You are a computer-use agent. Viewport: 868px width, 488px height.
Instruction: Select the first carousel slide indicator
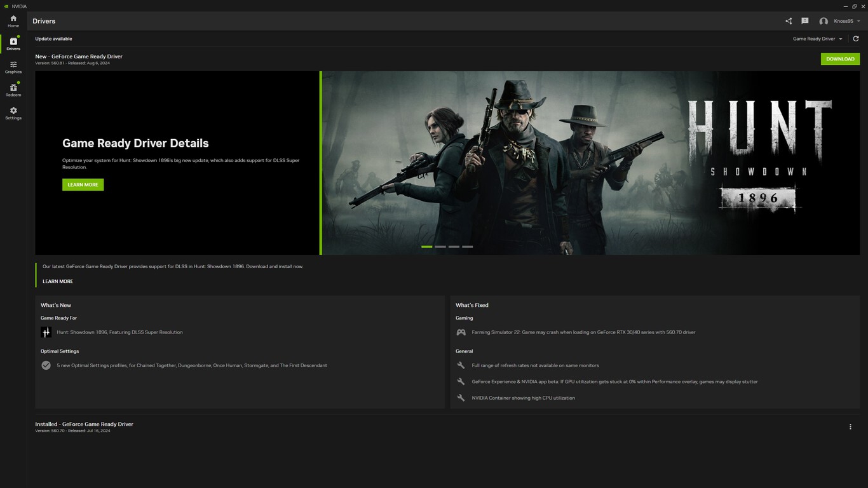(426, 247)
